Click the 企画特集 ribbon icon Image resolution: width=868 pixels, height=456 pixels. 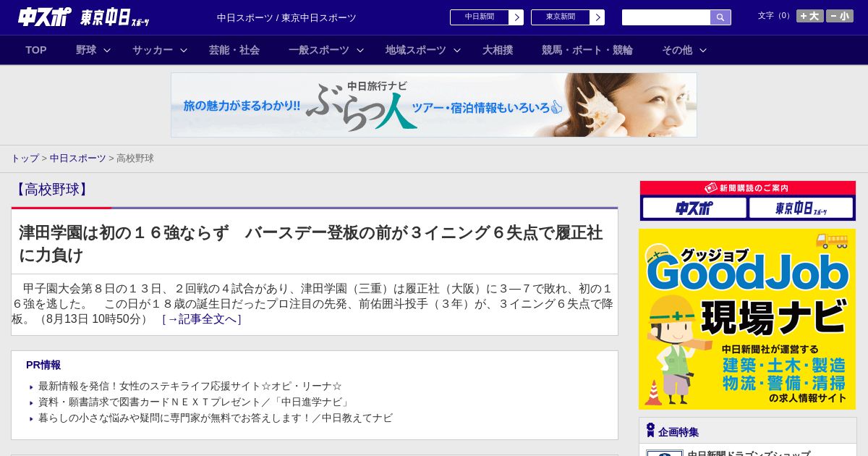point(650,431)
